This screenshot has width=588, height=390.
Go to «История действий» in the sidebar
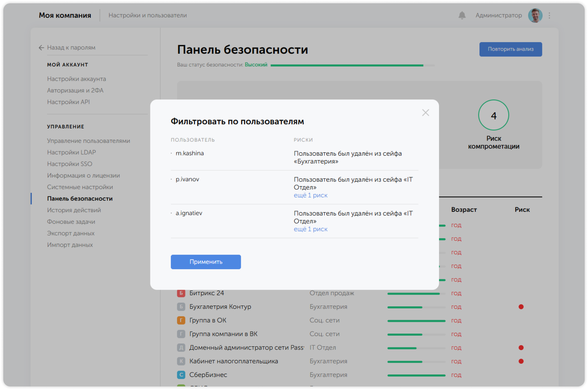(x=74, y=210)
